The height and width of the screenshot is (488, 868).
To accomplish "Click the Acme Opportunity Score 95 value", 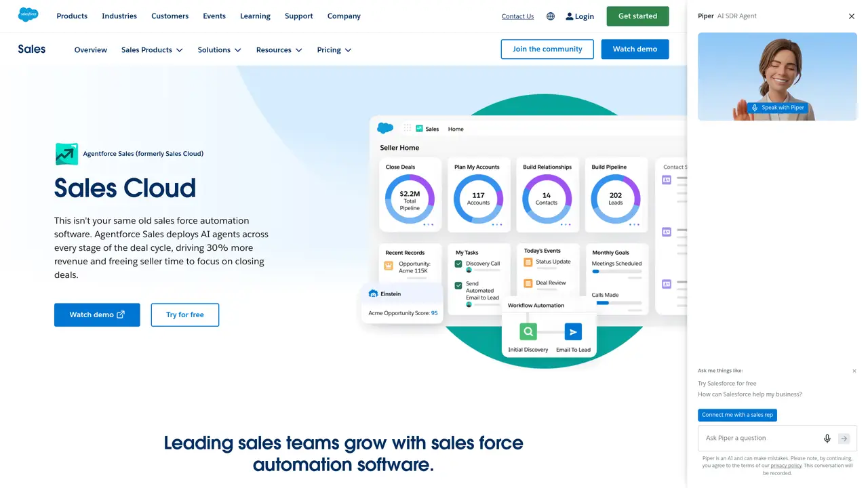I will point(434,313).
